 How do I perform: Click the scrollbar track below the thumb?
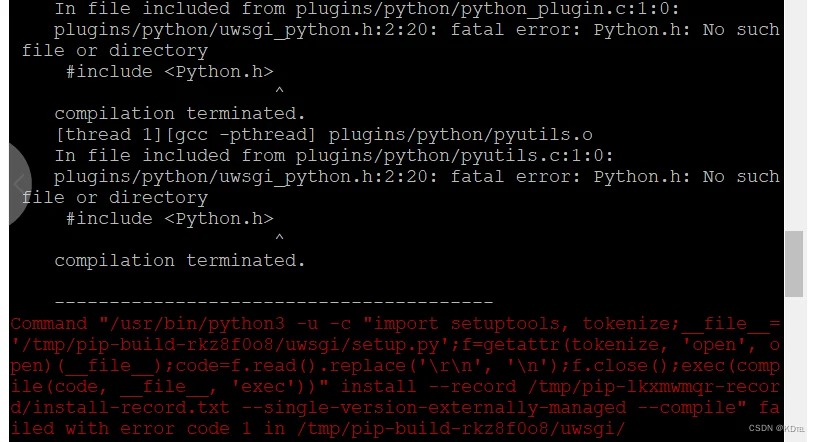pos(794,369)
